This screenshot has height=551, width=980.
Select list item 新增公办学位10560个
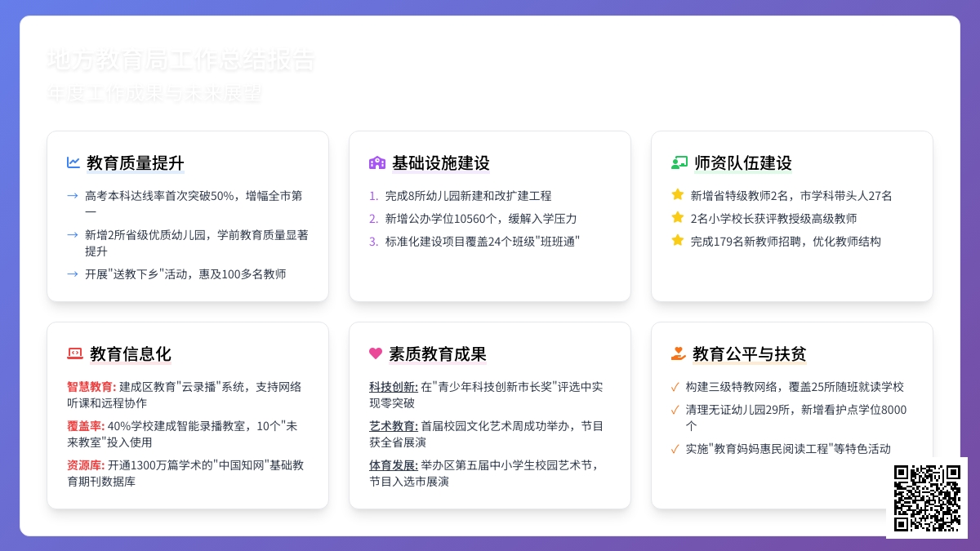coord(481,219)
